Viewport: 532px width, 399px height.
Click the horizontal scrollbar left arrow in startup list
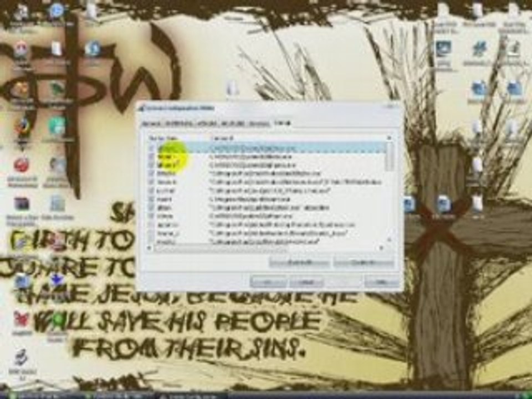coord(149,248)
